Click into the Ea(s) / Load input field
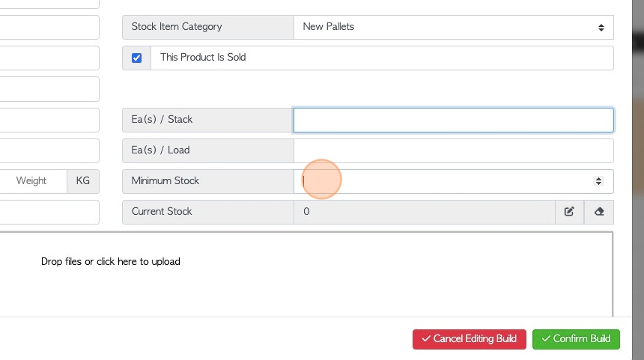 click(x=454, y=150)
